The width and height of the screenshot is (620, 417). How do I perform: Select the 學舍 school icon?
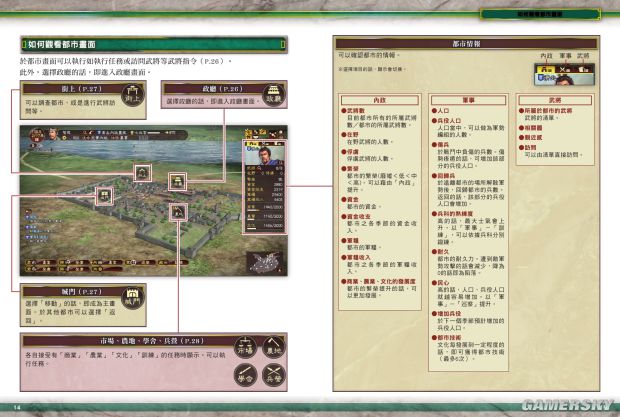246,379
